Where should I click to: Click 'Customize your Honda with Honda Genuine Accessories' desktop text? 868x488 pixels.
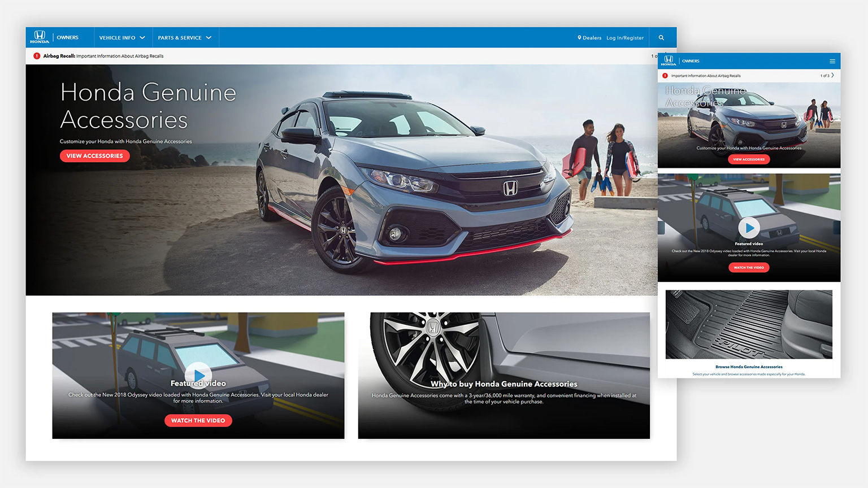coord(126,141)
